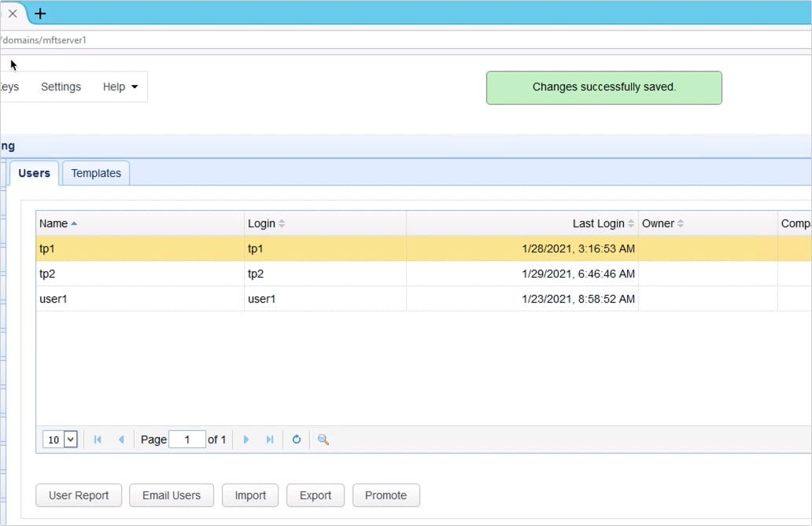Screen dimensions: 812x526
Task: Jump to the first page using pagination
Action: point(98,440)
